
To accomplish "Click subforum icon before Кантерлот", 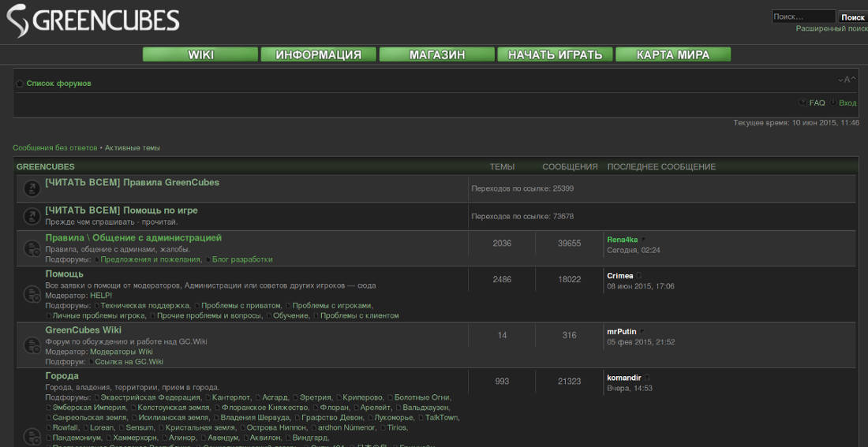I will click(208, 398).
